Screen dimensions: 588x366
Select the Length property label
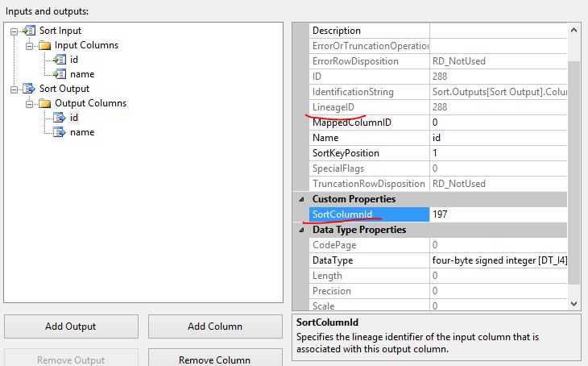click(x=327, y=276)
